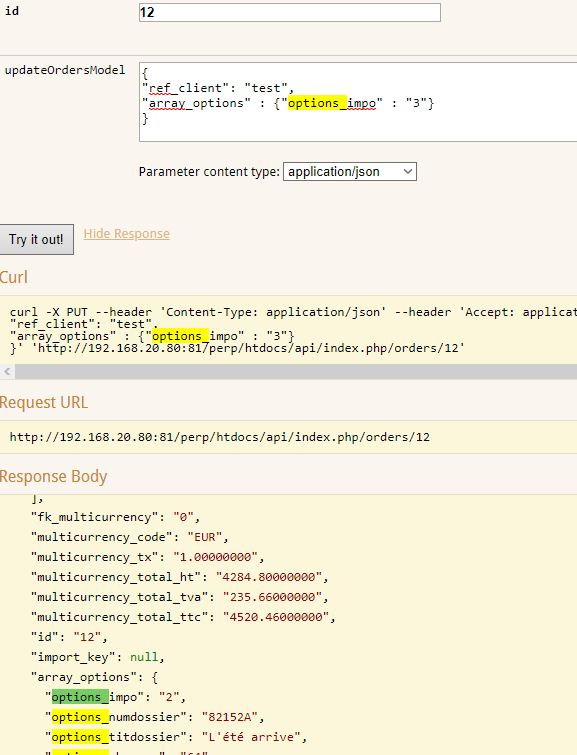Click the left scroll arrow of Curl box
Screen dimensions: 577x755
(7, 371)
